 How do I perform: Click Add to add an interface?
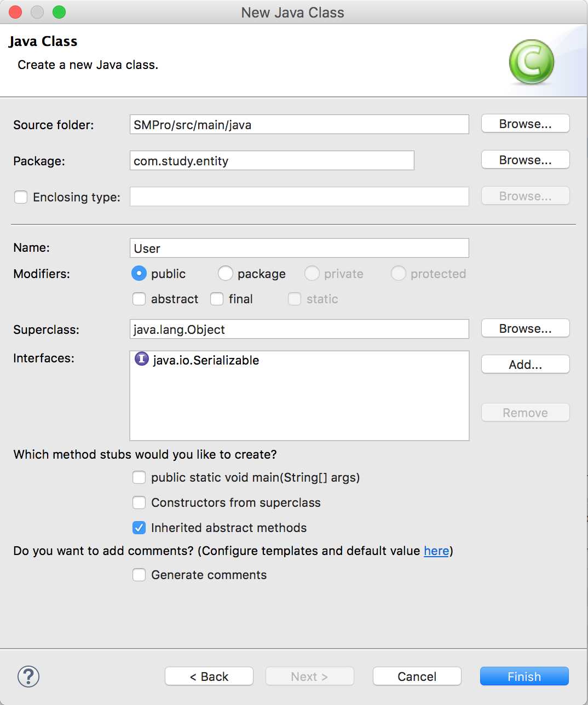[525, 365]
